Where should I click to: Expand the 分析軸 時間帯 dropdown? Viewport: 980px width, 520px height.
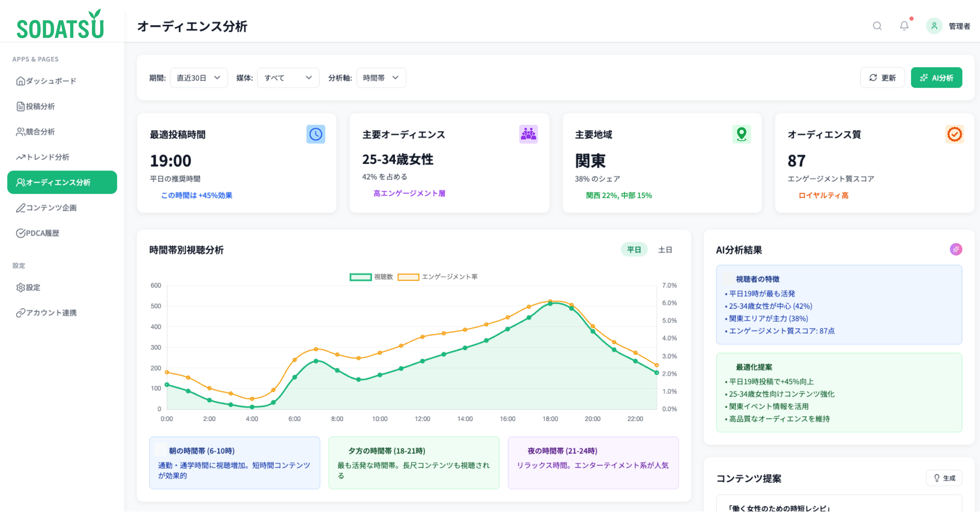click(x=381, y=78)
